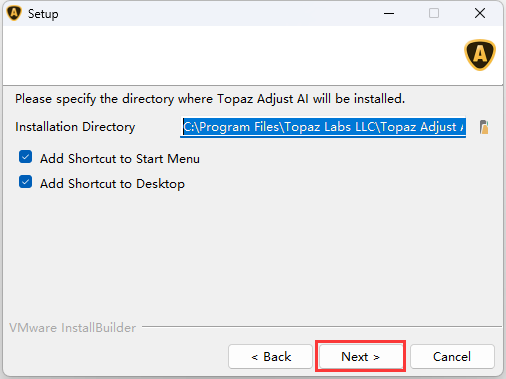
Task: Uncheck Add Shortcut to Start Menu checkbox
Action: pyautogui.click(x=26, y=157)
